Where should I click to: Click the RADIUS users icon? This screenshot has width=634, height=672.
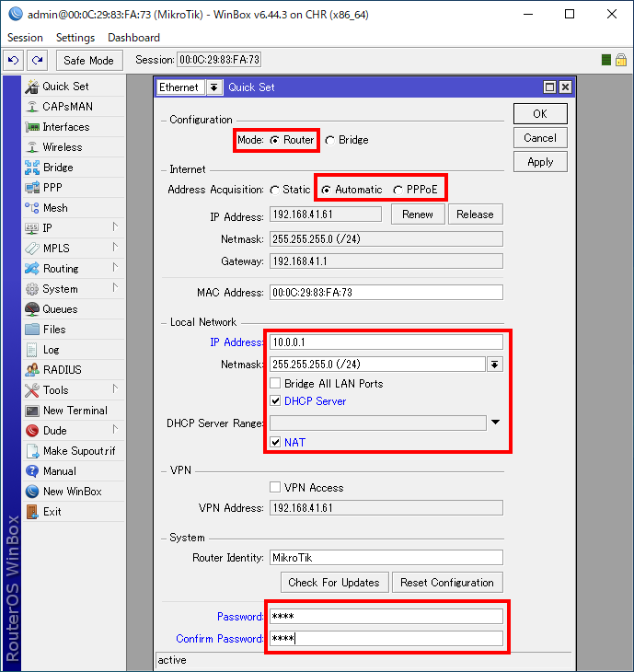(x=32, y=370)
